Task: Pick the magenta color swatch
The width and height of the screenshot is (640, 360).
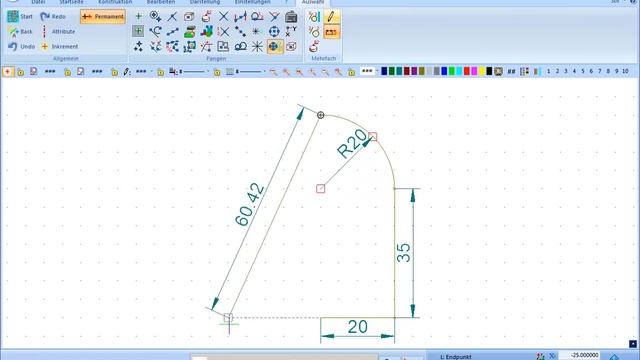Action: point(474,72)
